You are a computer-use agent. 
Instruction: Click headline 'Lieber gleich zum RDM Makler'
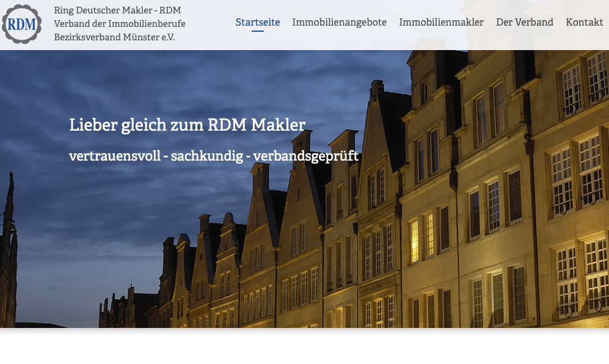pyautogui.click(x=187, y=125)
